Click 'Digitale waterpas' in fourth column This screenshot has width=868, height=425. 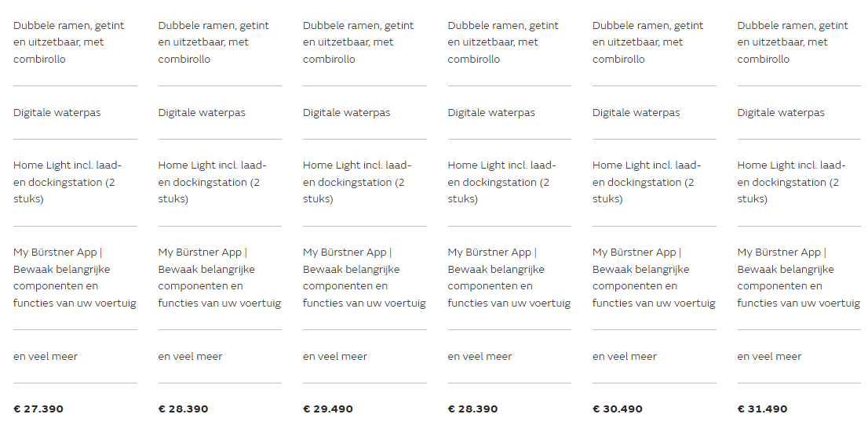[491, 113]
